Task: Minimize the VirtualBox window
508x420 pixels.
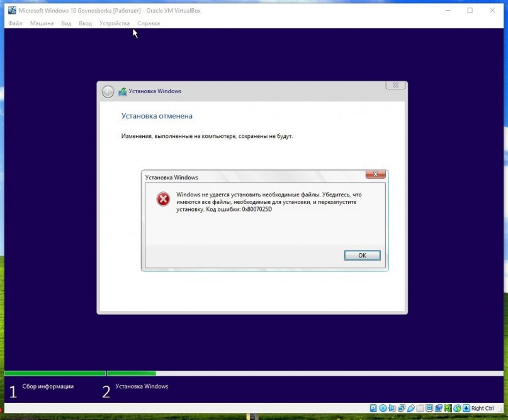Action: pos(448,10)
